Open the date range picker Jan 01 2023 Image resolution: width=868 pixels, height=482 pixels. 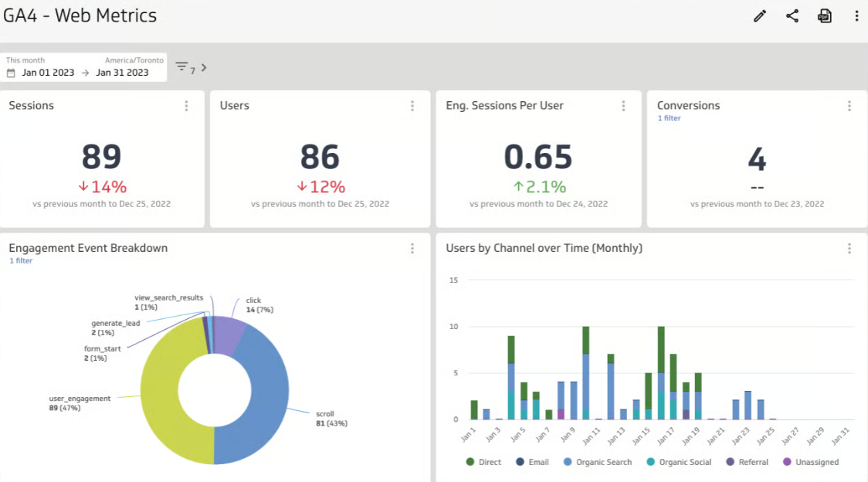(x=48, y=73)
